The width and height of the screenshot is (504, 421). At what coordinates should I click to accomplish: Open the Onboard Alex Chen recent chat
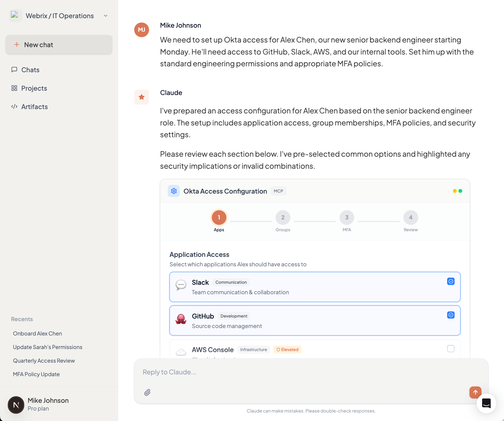coord(37,333)
